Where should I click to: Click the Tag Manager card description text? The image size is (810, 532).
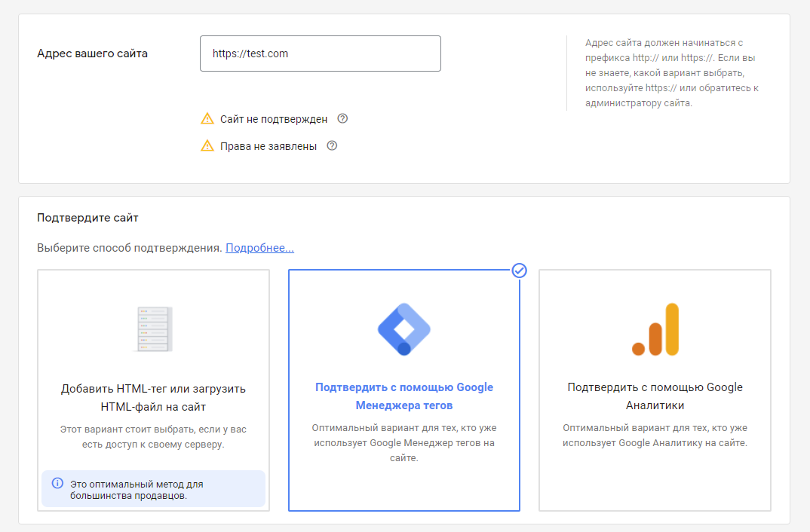tap(403, 442)
